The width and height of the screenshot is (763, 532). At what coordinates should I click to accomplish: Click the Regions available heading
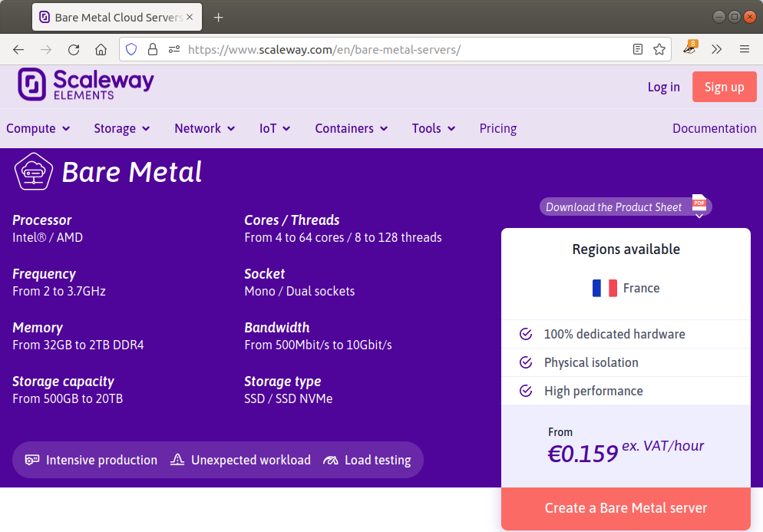click(626, 249)
